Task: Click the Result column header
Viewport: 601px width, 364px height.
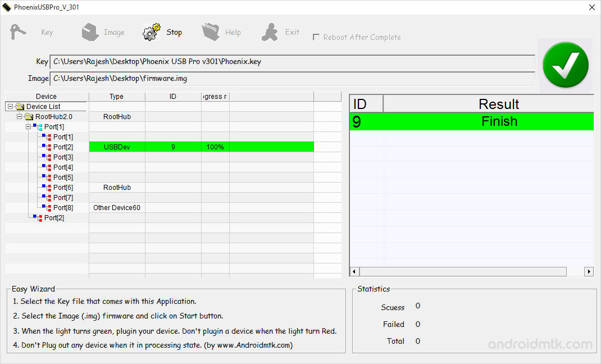Action: [499, 103]
